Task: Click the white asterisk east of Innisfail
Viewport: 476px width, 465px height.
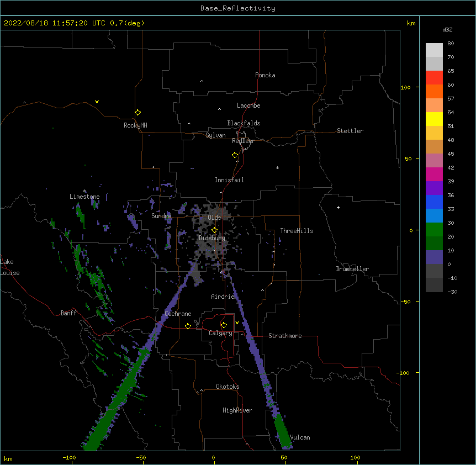Action: [277, 167]
